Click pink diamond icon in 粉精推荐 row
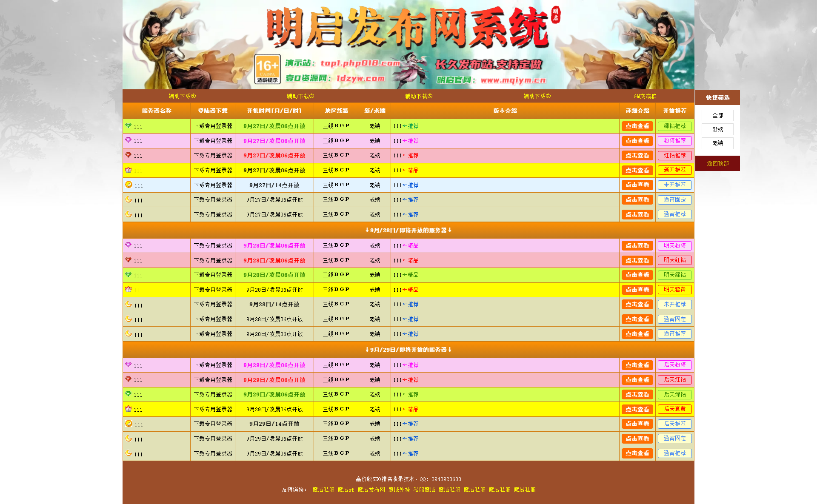Image resolution: width=817 pixels, height=504 pixels. pyautogui.click(x=128, y=140)
